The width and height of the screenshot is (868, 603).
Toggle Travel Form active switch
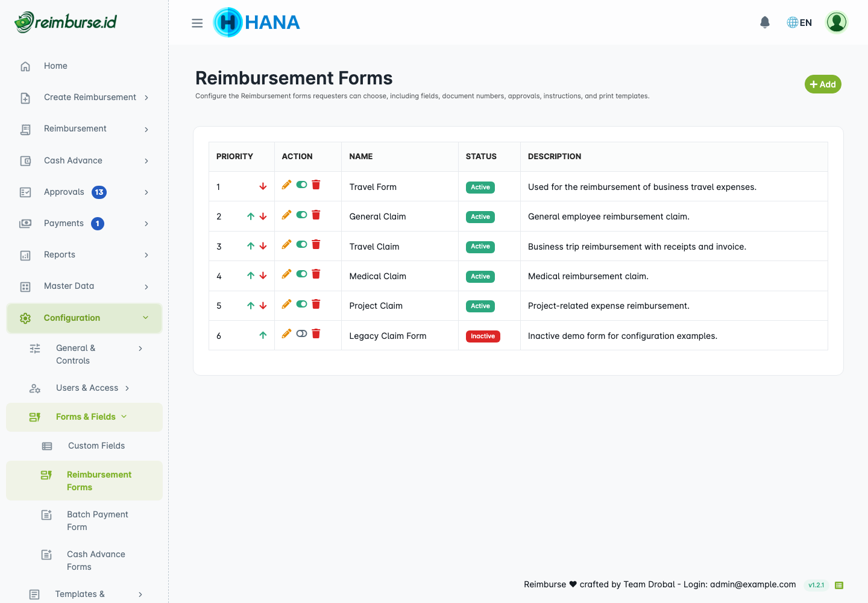(x=302, y=185)
